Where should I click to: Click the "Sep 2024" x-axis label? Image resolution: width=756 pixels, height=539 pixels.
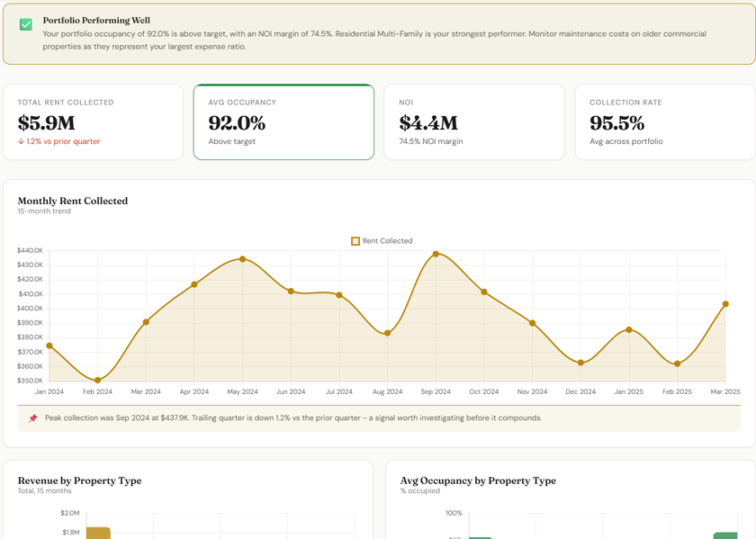(436, 391)
